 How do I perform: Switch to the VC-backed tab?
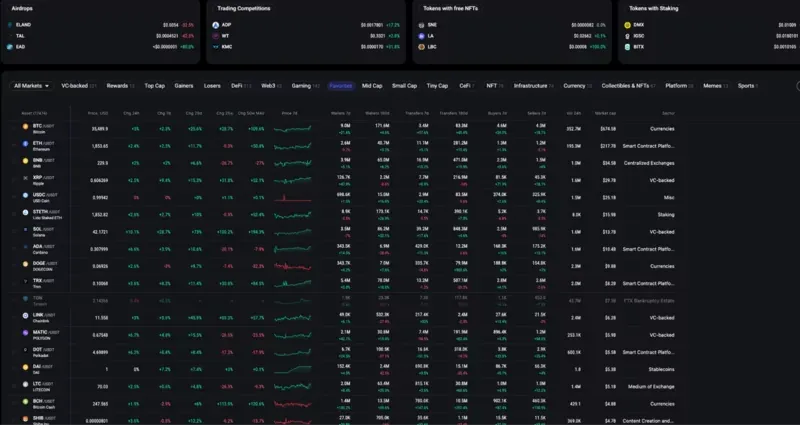tap(79, 86)
